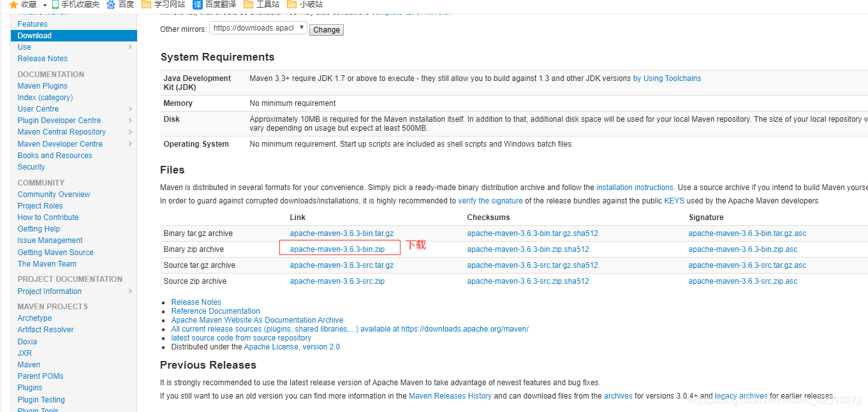Image resolution: width=868 pixels, height=412 pixels.
Task: Open Community Overview link
Action: click(x=54, y=195)
